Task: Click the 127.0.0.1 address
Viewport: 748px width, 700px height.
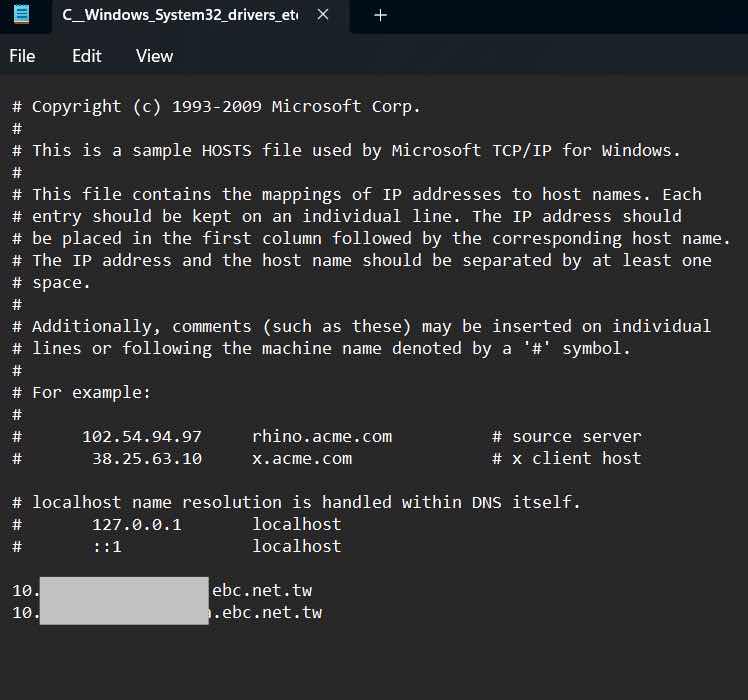Action: coord(137,525)
